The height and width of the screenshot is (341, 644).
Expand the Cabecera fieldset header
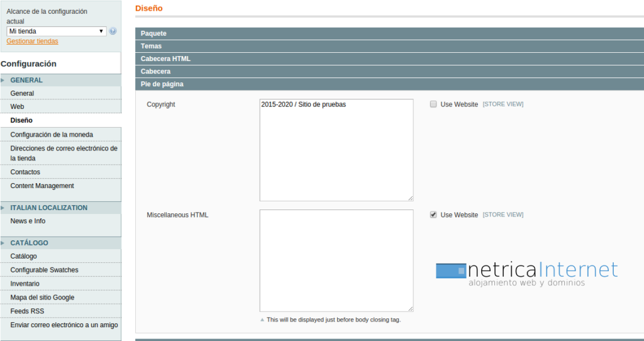click(389, 72)
